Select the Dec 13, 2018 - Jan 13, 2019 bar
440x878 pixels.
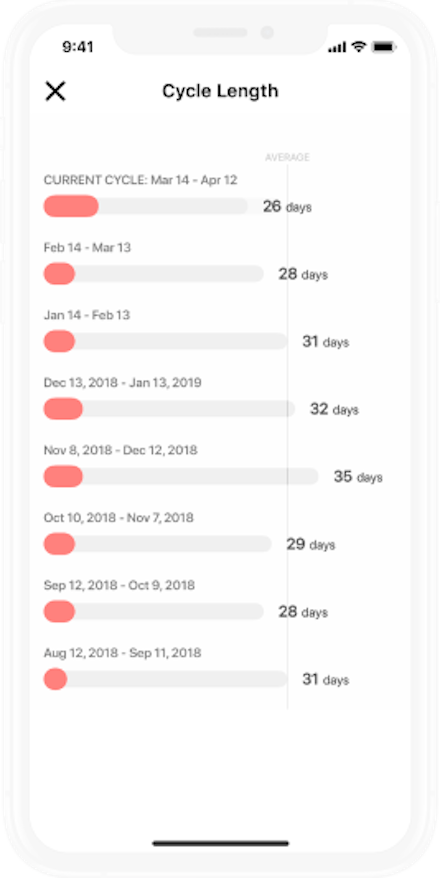click(169, 409)
